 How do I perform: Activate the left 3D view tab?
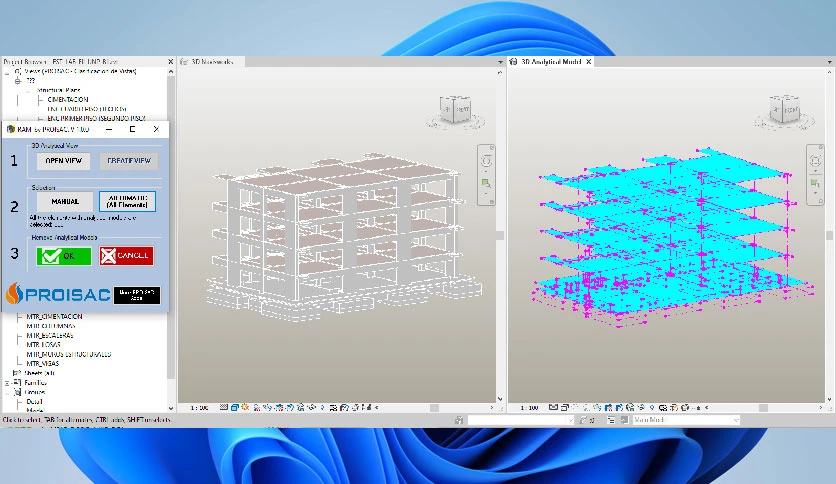coord(212,62)
